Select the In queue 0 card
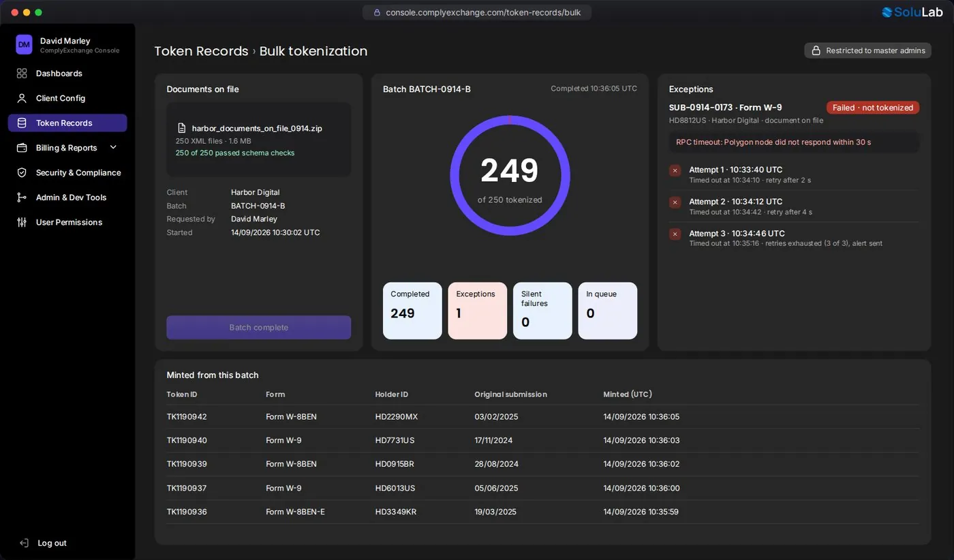 click(608, 311)
